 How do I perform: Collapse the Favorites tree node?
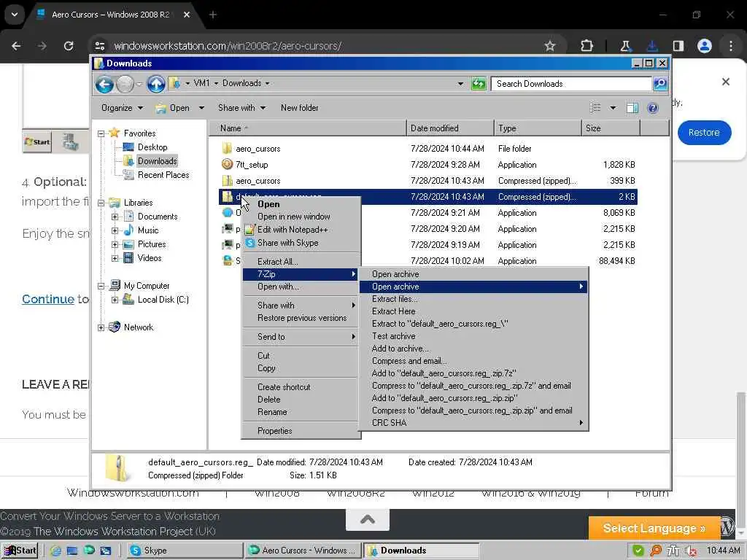tap(101, 134)
